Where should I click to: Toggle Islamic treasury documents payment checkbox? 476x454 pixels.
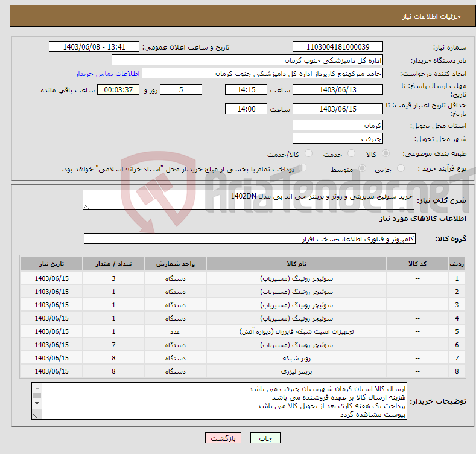coord(303,168)
